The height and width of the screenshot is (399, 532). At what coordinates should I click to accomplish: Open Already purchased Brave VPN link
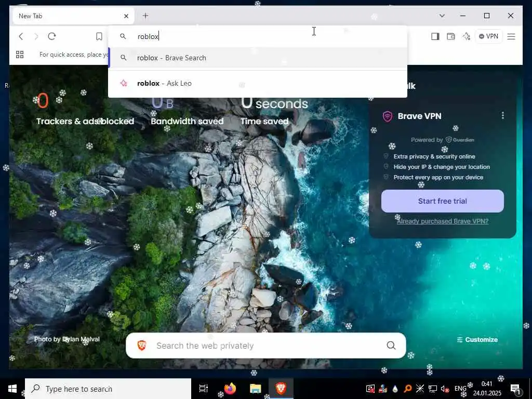tap(443, 221)
